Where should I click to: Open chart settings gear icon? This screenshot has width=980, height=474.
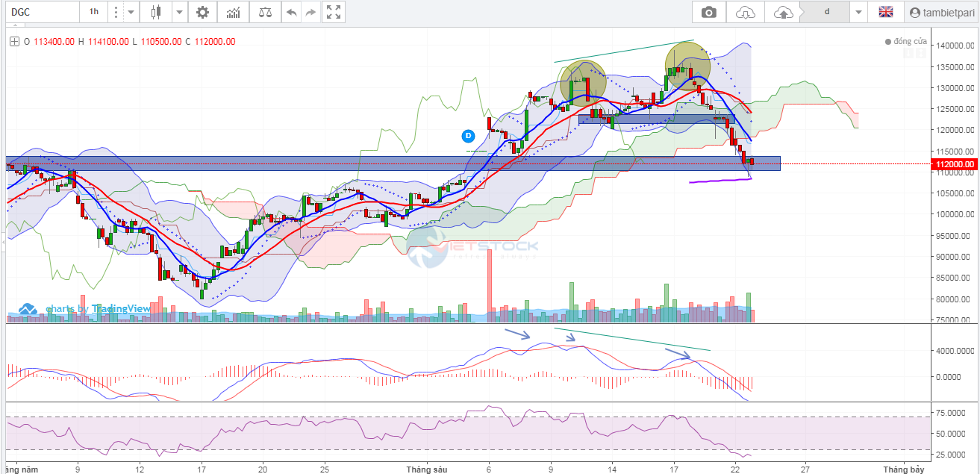(x=202, y=12)
